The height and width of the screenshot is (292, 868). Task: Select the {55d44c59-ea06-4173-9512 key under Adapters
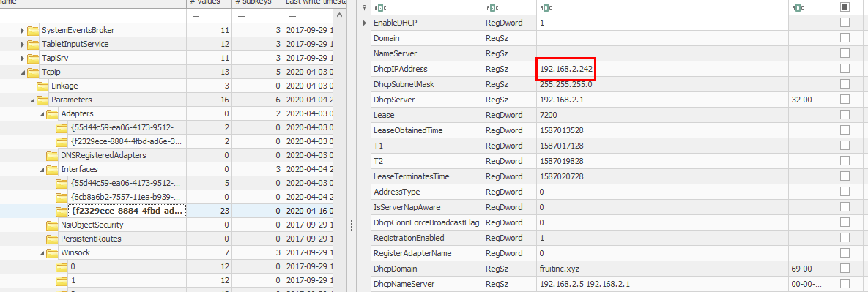click(x=126, y=128)
